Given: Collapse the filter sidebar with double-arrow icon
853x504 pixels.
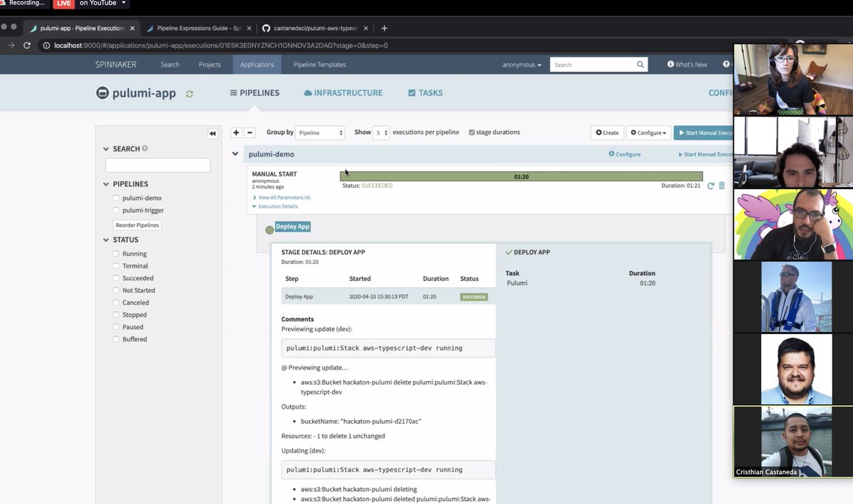Looking at the screenshot, I should click(212, 134).
